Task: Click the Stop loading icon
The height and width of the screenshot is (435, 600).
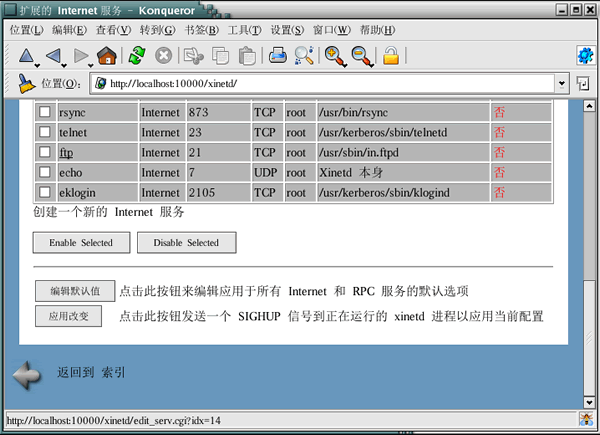Action: click(163, 56)
